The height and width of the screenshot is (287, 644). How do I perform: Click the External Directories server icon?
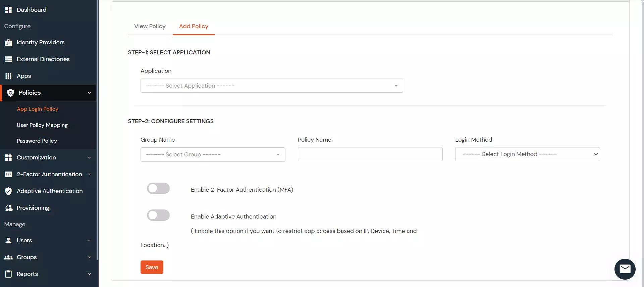tap(8, 59)
